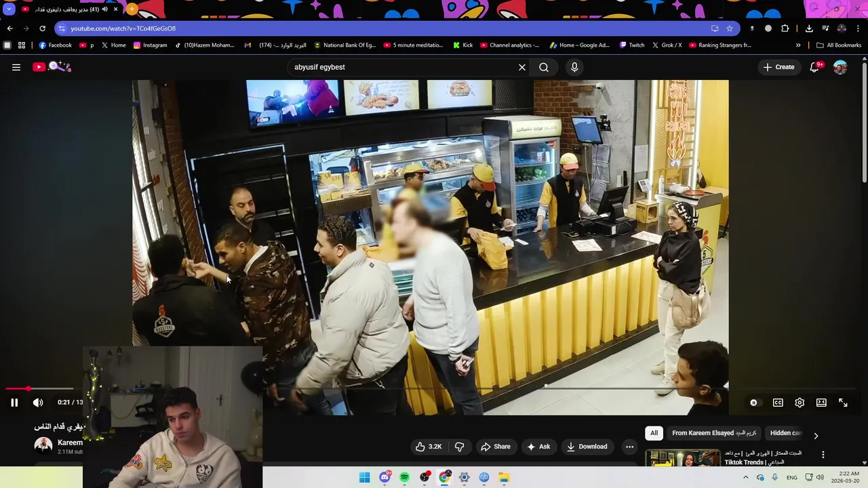Screen dimensions: 868x488
Task: Open the Kareem channel avatar
Action: tap(43, 445)
